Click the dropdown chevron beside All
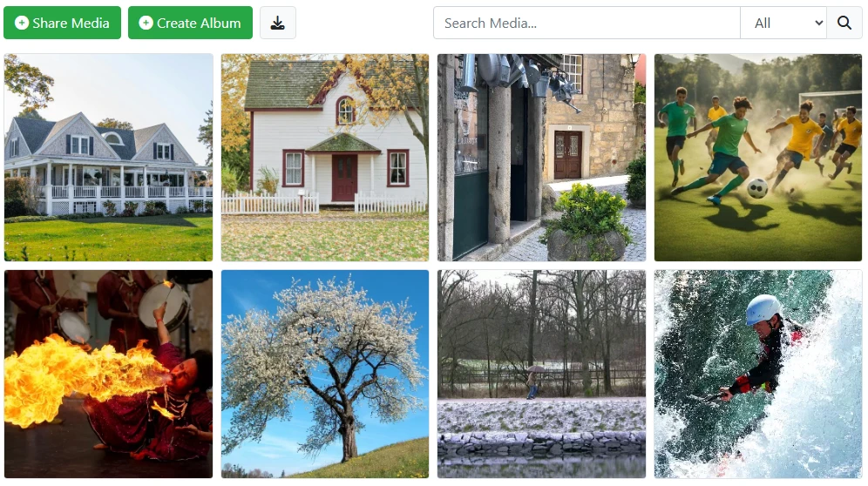Screen dimensions: 868x486 click(x=818, y=24)
